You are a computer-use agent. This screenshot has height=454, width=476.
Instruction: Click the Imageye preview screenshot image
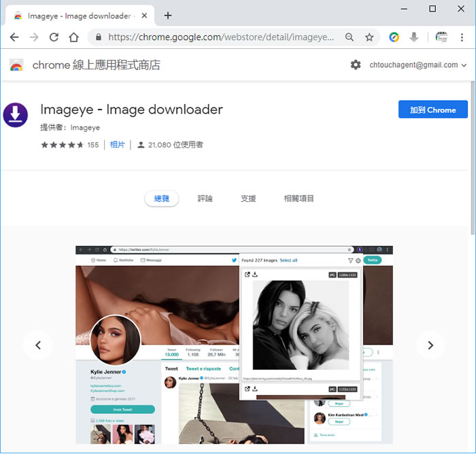[x=234, y=345]
